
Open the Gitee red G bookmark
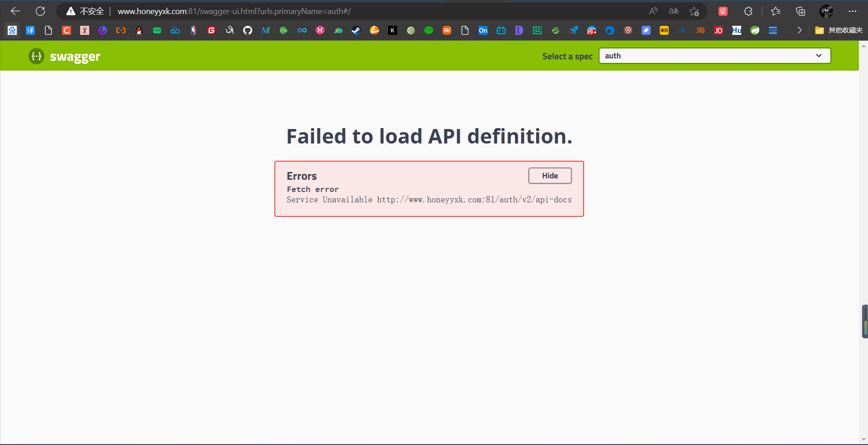[211, 30]
